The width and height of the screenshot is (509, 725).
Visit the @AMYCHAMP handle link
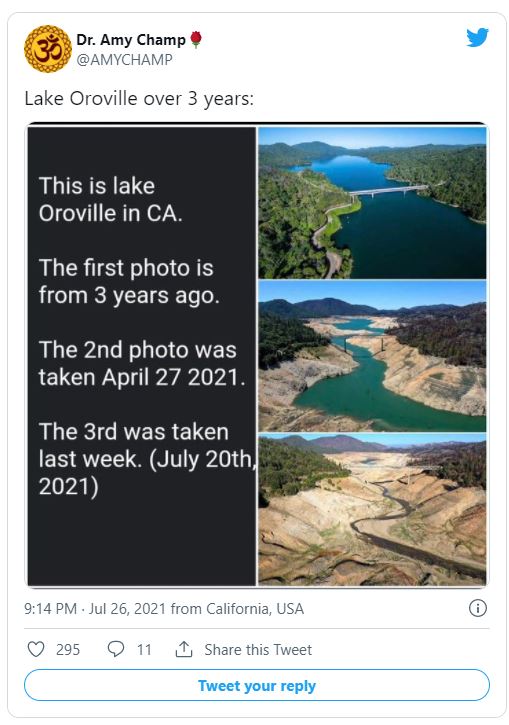[x=124, y=60]
